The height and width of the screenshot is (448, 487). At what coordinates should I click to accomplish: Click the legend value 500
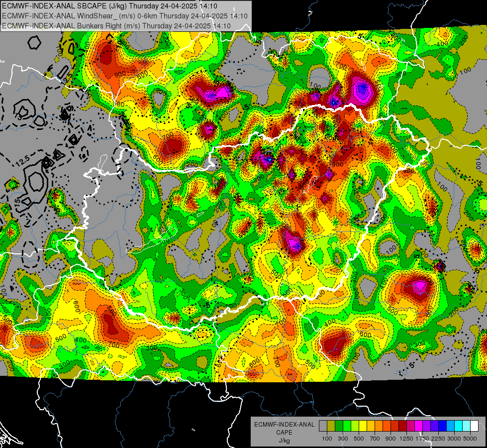tap(359, 439)
